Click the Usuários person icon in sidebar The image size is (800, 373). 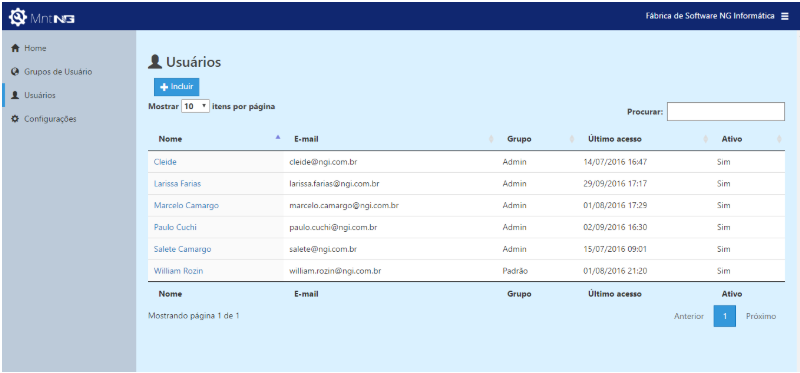(15, 95)
